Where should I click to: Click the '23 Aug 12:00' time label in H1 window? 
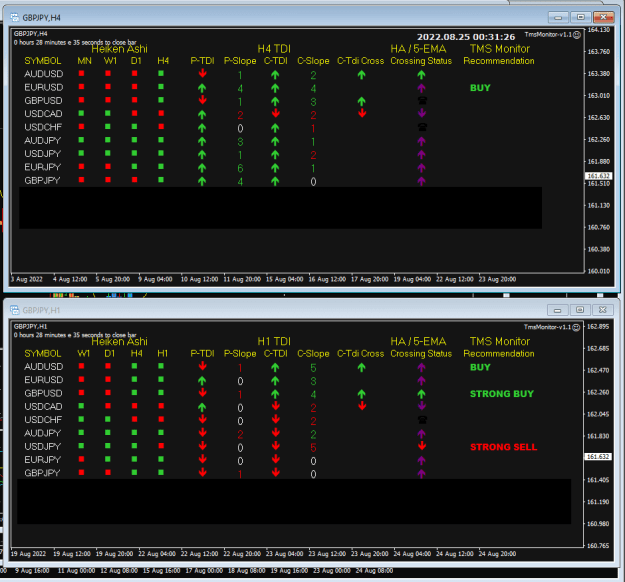tap(327, 554)
